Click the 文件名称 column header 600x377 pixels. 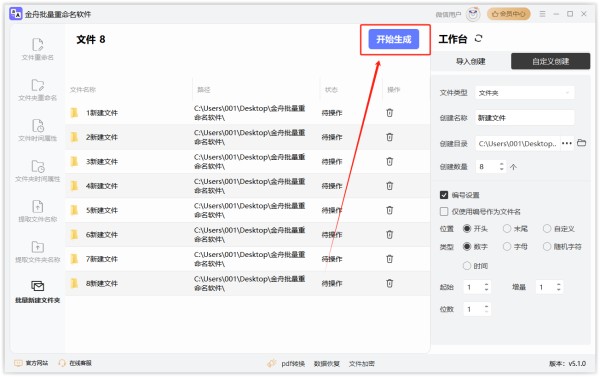point(83,90)
